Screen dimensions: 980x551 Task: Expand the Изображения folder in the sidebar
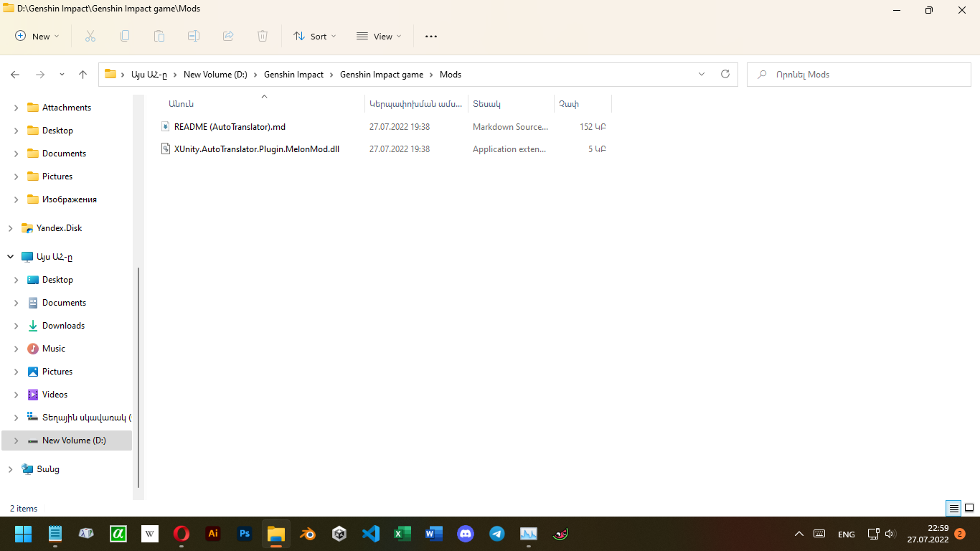17,199
